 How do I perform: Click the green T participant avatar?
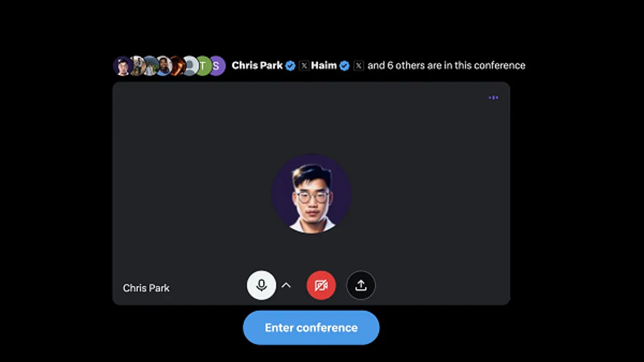pyautogui.click(x=202, y=66)
